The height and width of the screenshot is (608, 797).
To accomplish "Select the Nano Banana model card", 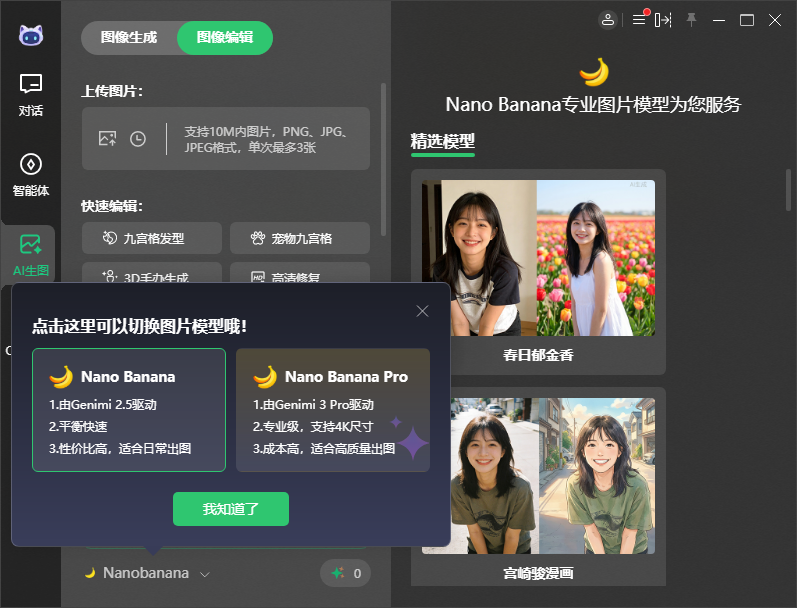I will pyautogui.click(x=129, y=410).
